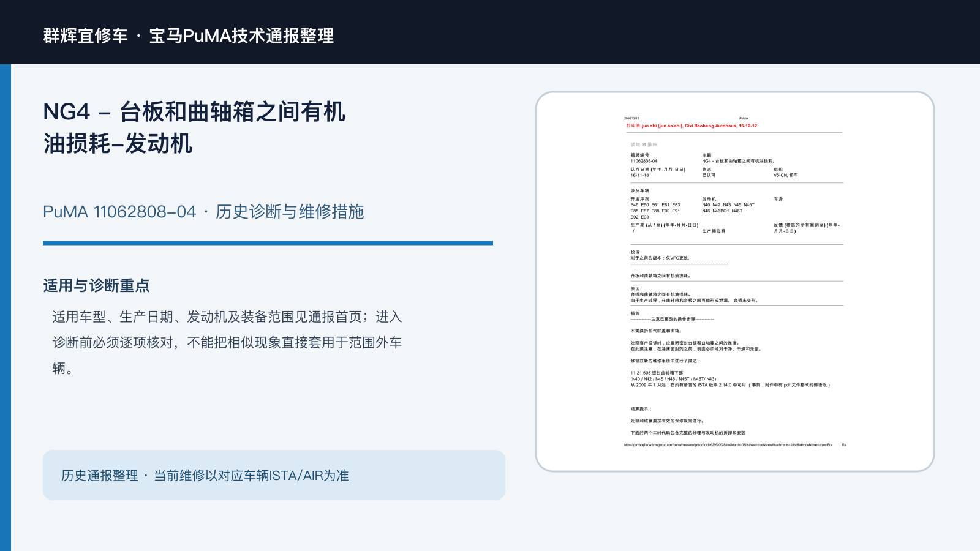The image size is (980, 551).
Task: Click the 原因 (cause) section in document
Action: click(x=695, y=294)
